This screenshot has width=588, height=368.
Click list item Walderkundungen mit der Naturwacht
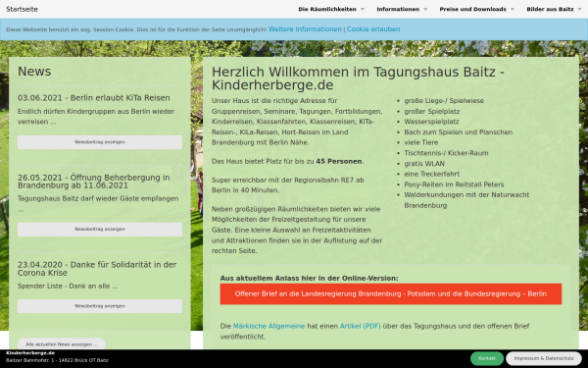point(466,200)
